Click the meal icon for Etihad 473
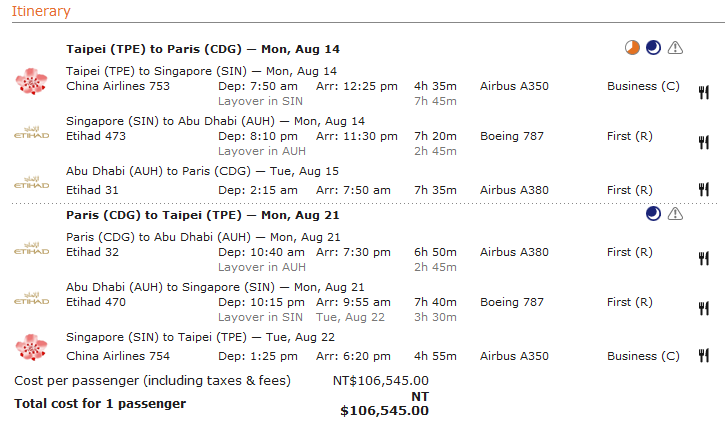This screenshot has width=725, height=422. click(703, 142)
